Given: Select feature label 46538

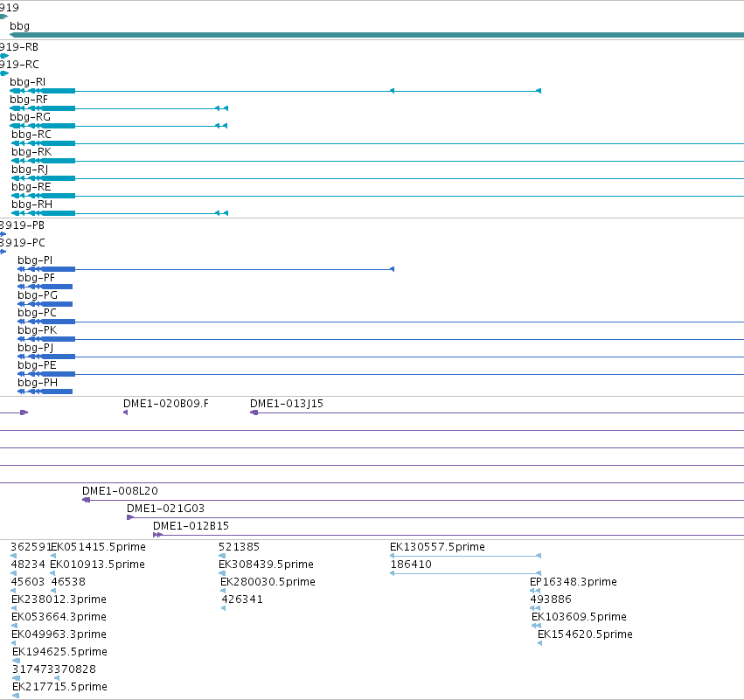Looking at the screenshot, I should pos(68,582).
